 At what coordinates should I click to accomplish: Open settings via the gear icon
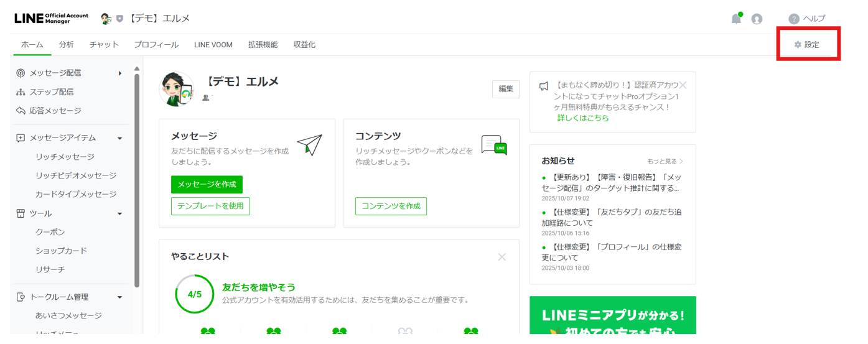click(798, 45)
